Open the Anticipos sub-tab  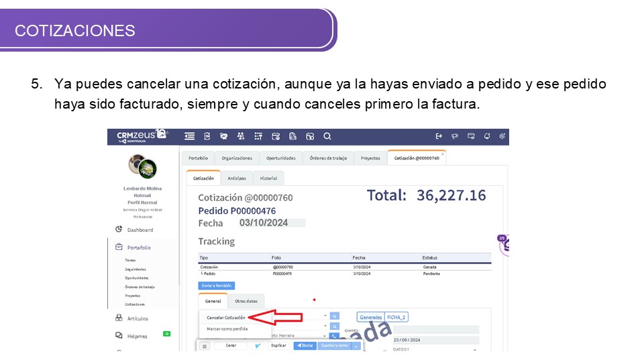pos(237,178)
